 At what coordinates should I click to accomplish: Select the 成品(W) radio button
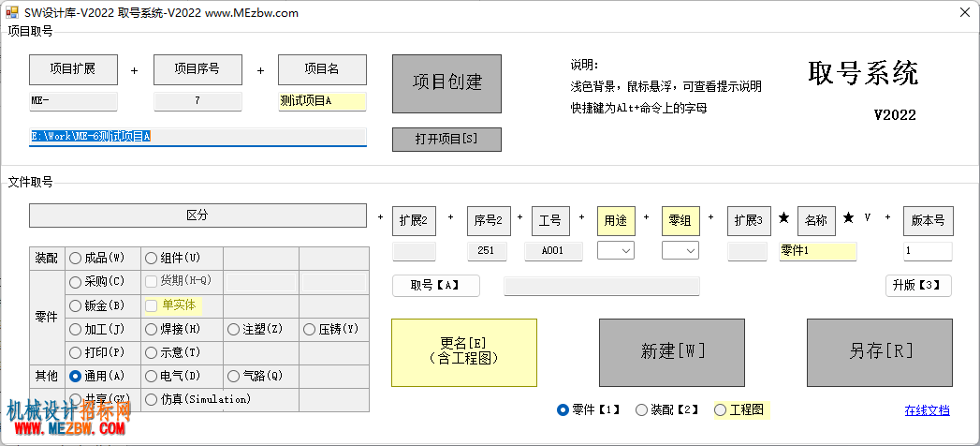pos(96,258)
